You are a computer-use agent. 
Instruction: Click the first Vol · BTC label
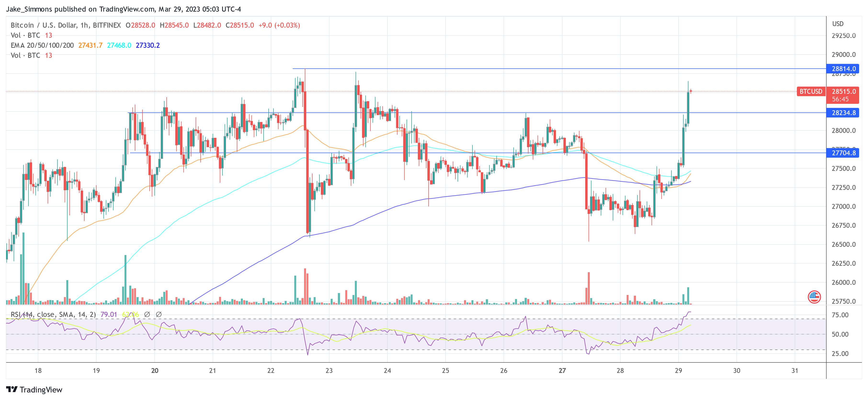click(25, 35)
